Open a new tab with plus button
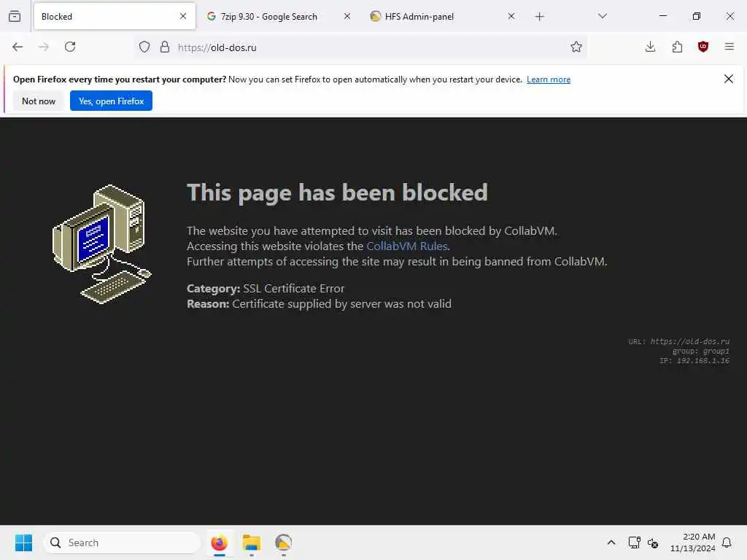Image resolution: width=747 pixels, height=560 pixels. tap(539, 17)
